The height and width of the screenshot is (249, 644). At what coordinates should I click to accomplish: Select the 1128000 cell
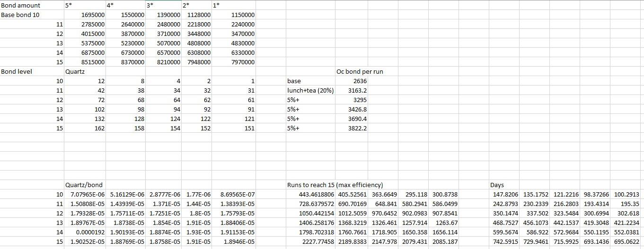pos(196,15)
